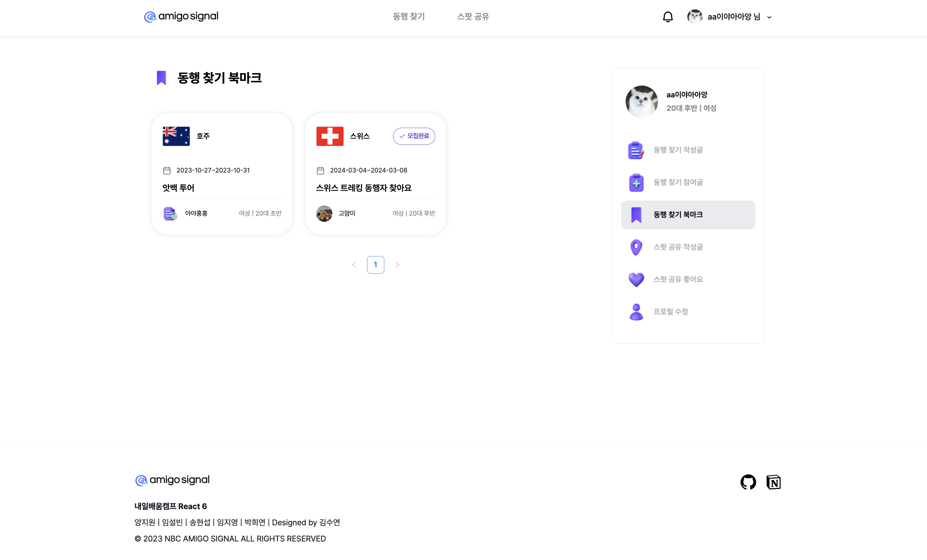927x560 pixels.
Task: Select the heart icon for 스팟 공유 좋아요
Action: tap(636, 279)
